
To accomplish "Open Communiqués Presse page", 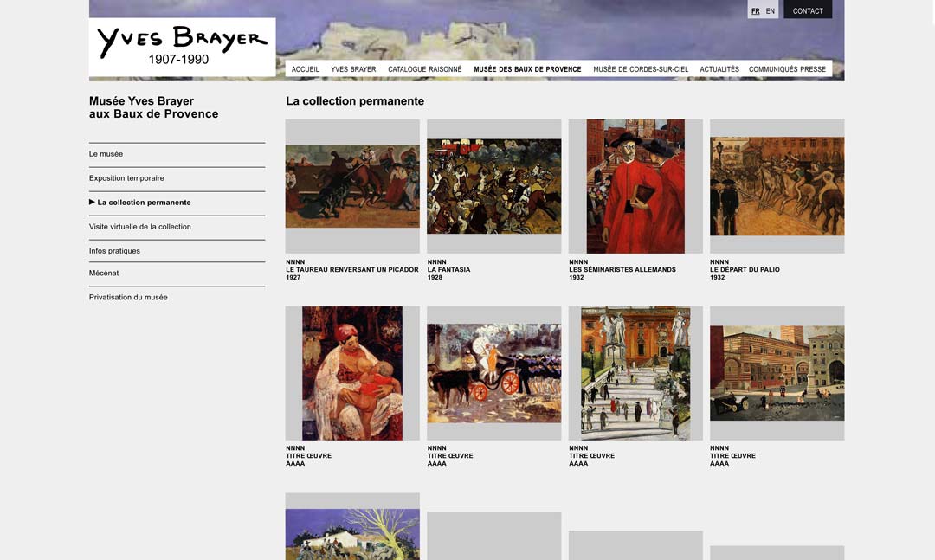I will tap(787, 69).
